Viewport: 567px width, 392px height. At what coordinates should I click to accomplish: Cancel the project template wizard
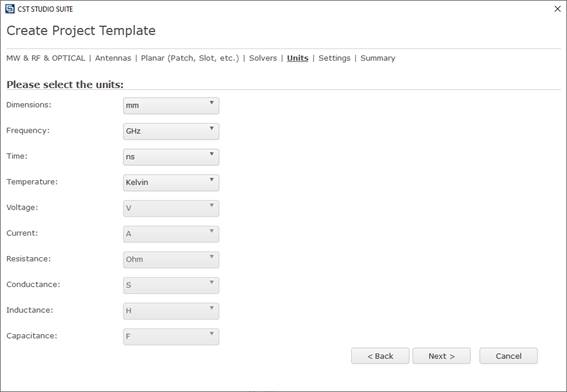pos(508,356)
